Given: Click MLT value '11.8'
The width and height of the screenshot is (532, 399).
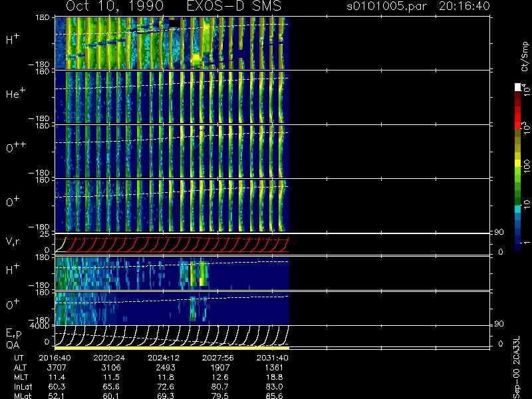Looking at the screenshot, I should tap(166, 377).
